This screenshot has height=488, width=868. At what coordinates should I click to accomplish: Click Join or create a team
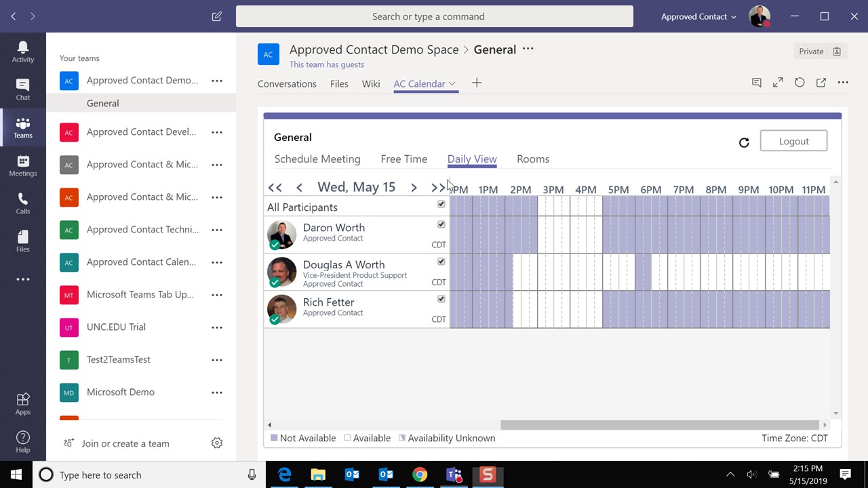pos(125,443)
